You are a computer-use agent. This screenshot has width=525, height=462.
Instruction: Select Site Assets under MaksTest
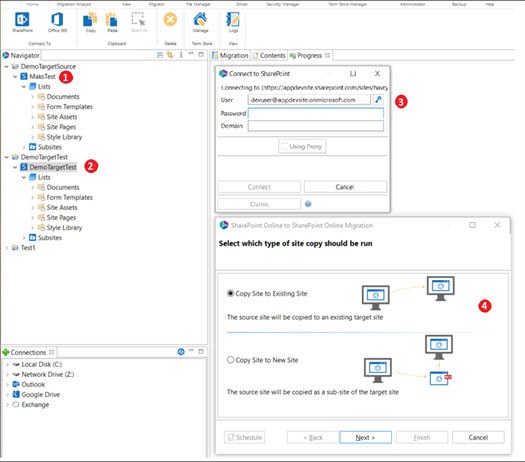62,117
